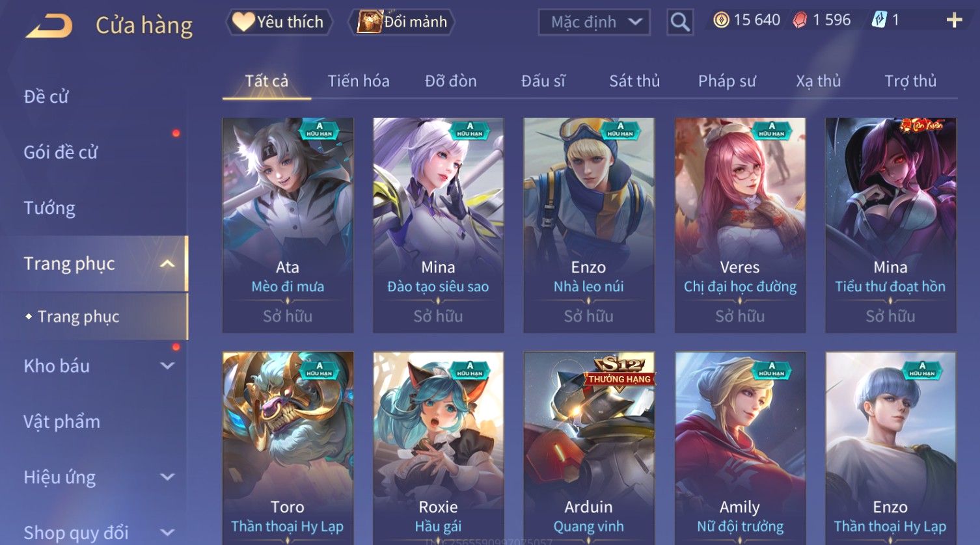Tap the plus icon to add currency
Screen dimensions: 980x545
[x=954, y=20]
